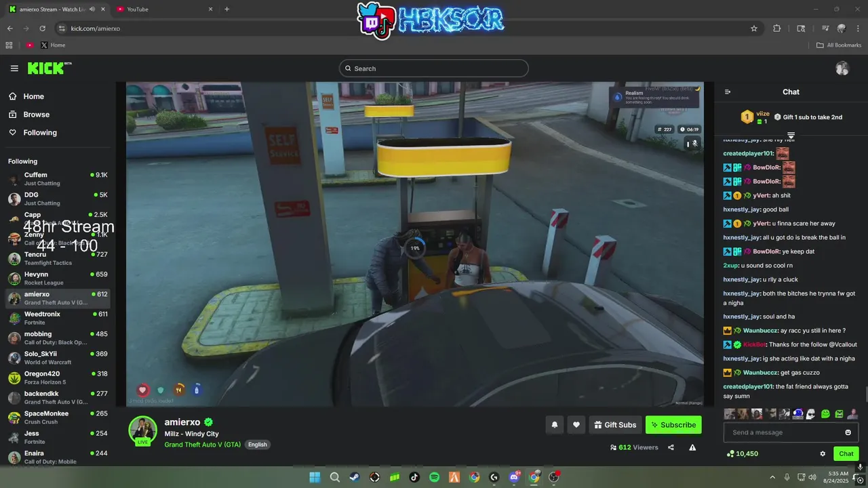
Task: Share the stream via share icon
Action: (x=671, y=447)
